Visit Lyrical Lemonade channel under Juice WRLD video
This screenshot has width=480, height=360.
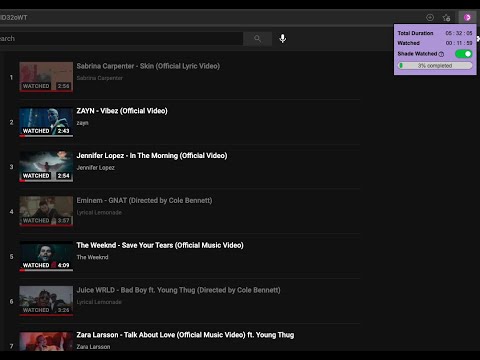[99, 302]
